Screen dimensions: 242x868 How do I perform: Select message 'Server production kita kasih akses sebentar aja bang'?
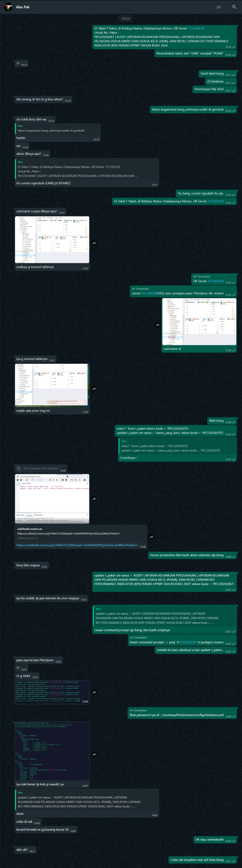point(193,555)
